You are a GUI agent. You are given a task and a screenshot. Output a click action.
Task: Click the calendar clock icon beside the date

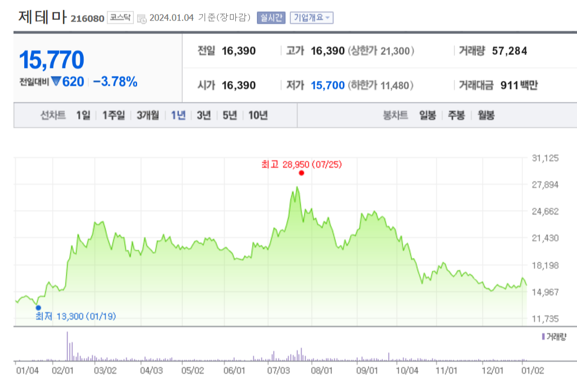pyautogui.click(x=141, y=18)
